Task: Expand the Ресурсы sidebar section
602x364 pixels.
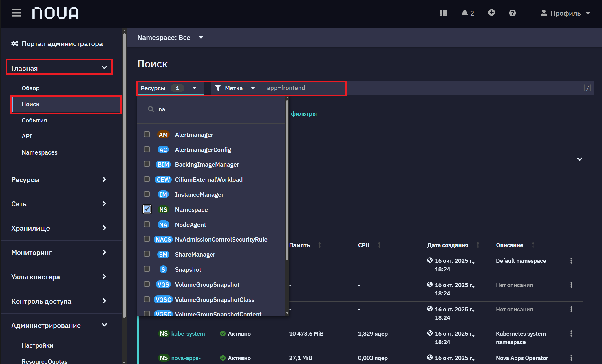Action: [x=59, y=180]
